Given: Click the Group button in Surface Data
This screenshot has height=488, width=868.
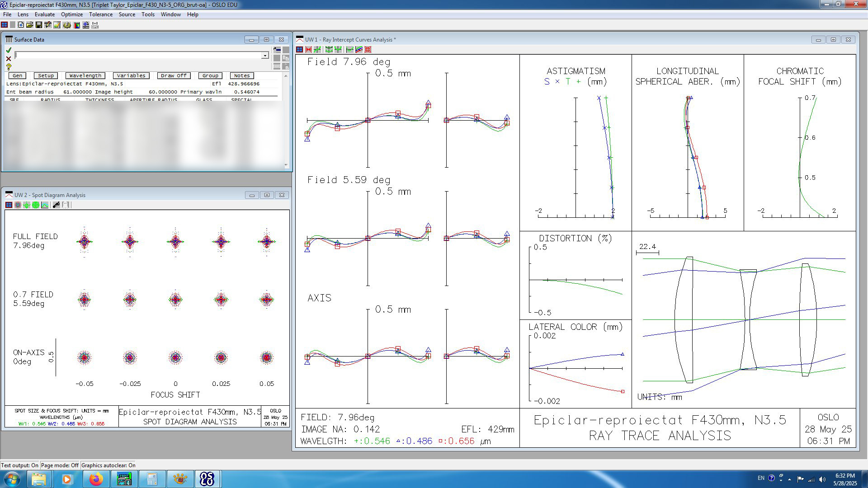Looking at the screenshot, I should tap(210, 75).
